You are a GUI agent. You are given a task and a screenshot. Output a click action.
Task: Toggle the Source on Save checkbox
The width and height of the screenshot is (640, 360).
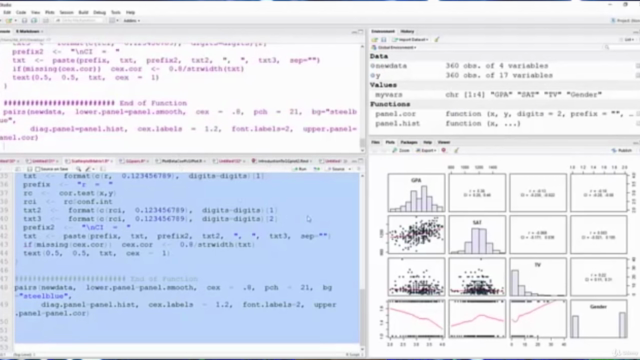[38, 169]
